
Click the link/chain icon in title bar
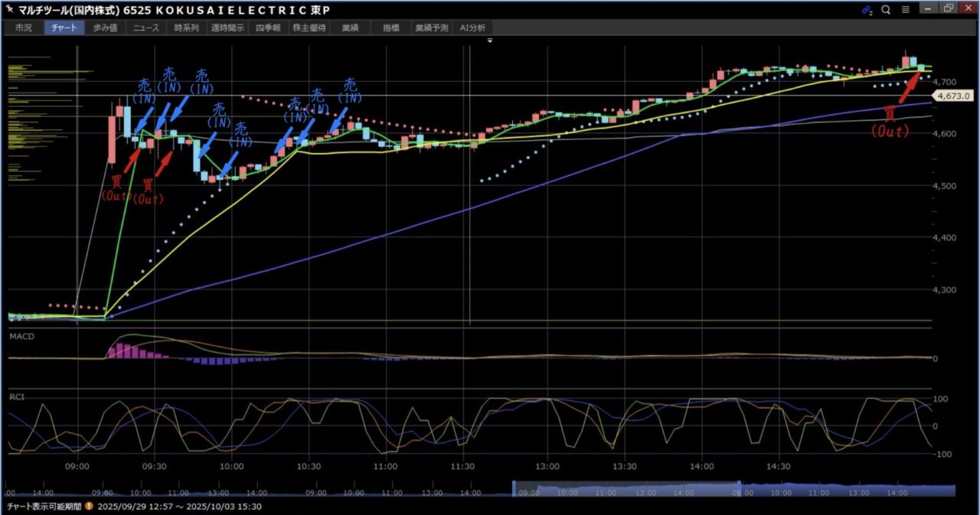click(x=867, y=10)
